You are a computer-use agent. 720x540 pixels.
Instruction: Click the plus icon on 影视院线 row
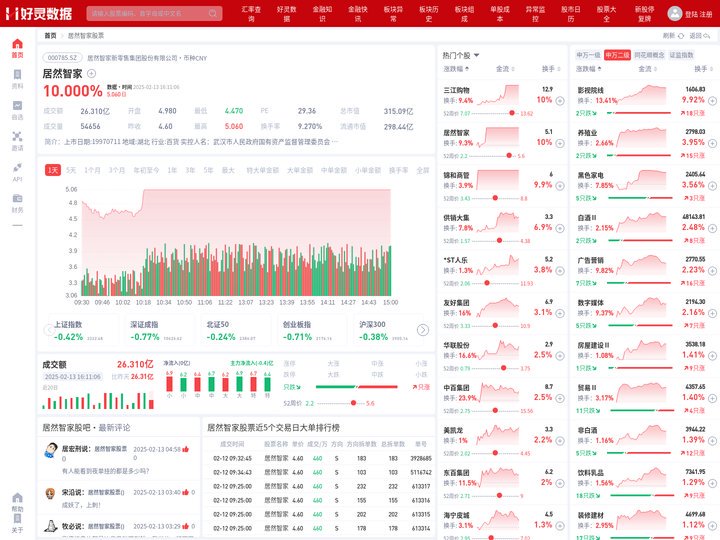(712, 101)
